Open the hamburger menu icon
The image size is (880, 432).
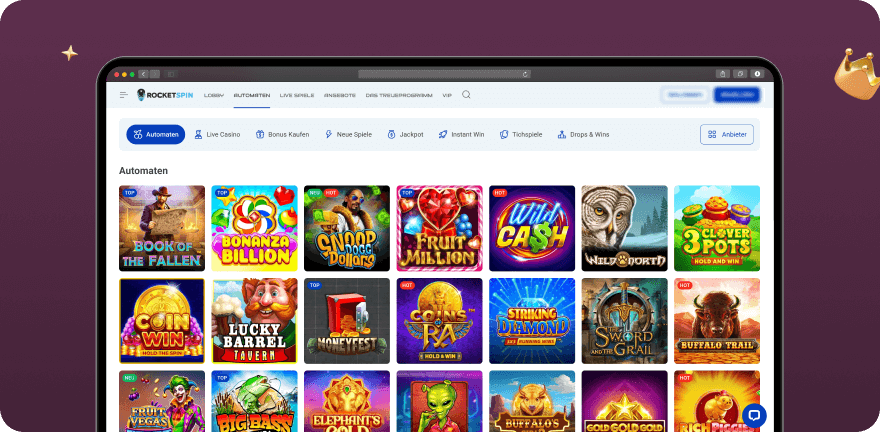pyautogui.click(x=124, y=95)
